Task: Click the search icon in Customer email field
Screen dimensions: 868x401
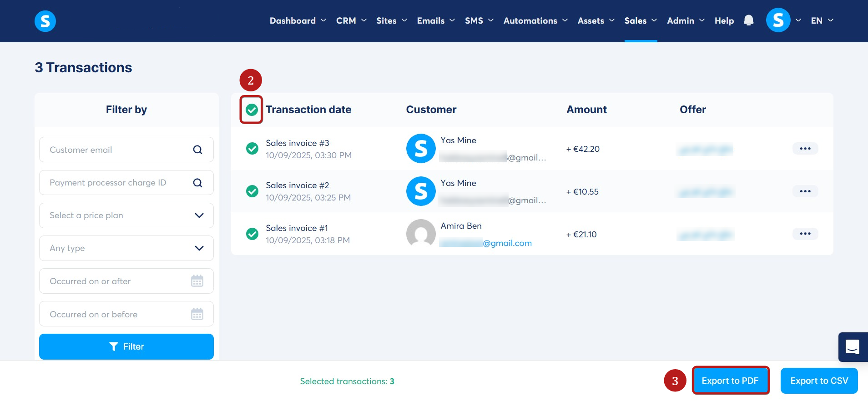Action: coord(197,150)
